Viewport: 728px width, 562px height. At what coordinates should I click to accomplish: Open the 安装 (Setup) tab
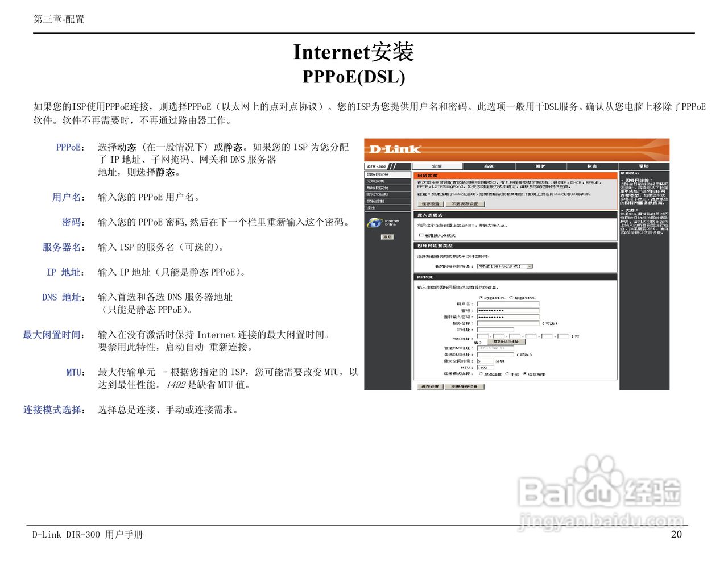click(x=437, y=166)
